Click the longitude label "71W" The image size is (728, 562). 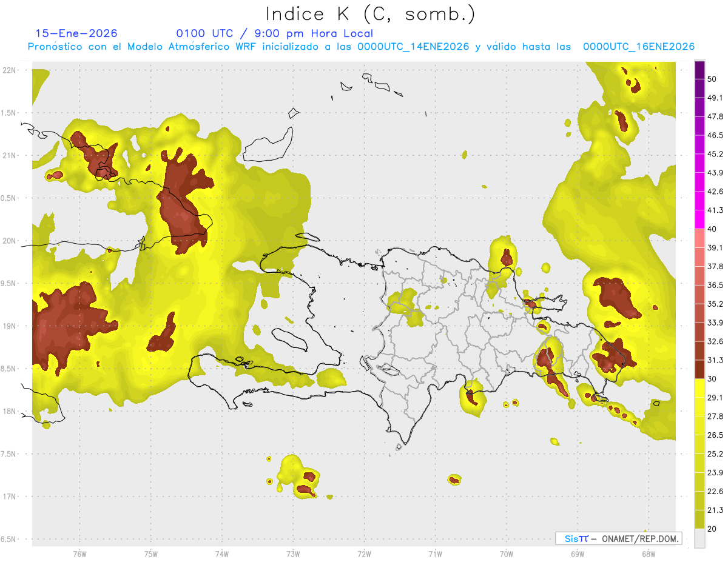point(436,554)
